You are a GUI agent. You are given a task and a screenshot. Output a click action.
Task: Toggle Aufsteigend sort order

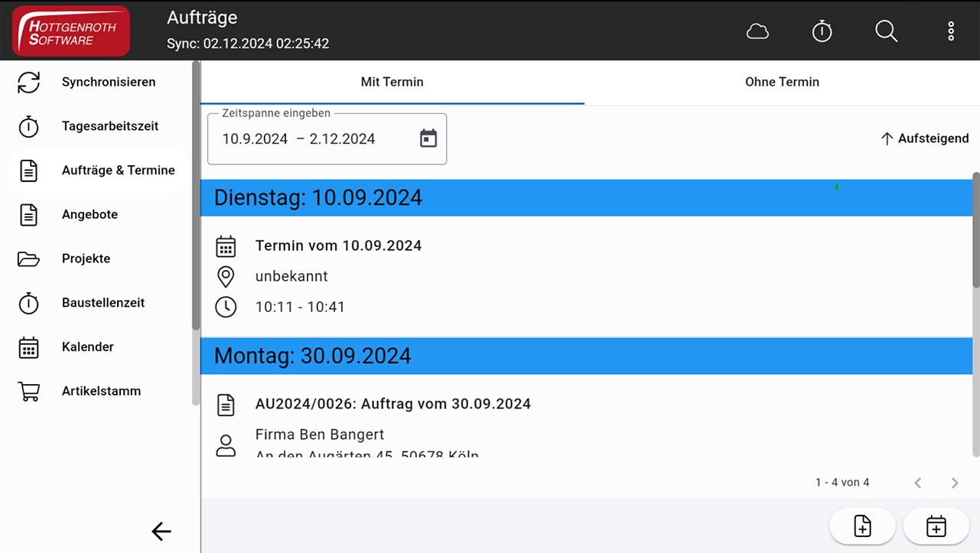tap(924, 138)
